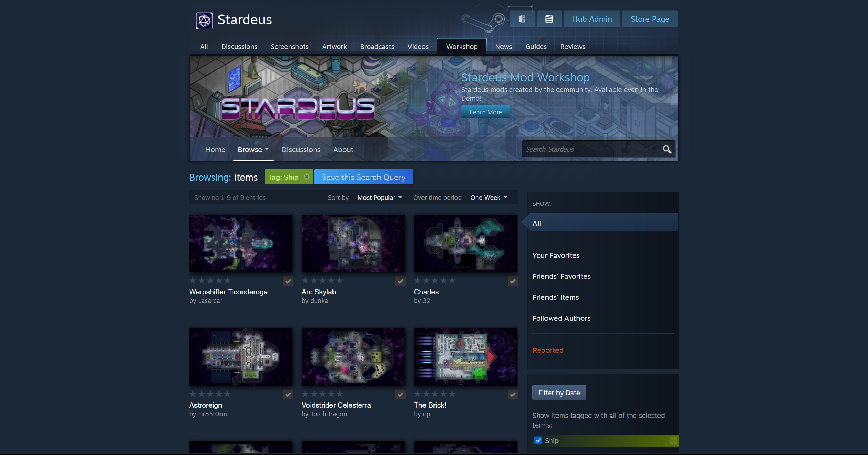868x455 pixels.
Task: Go to workshop Home
Action: click(x=215, y=150)
